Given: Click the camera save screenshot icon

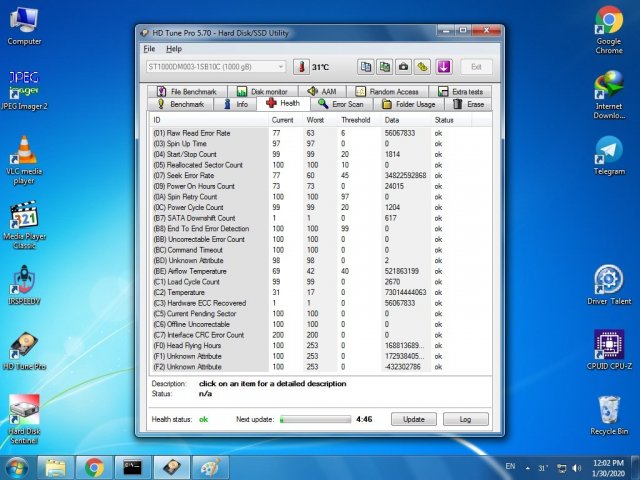Looking at the screenshot, I should (403, 67).
